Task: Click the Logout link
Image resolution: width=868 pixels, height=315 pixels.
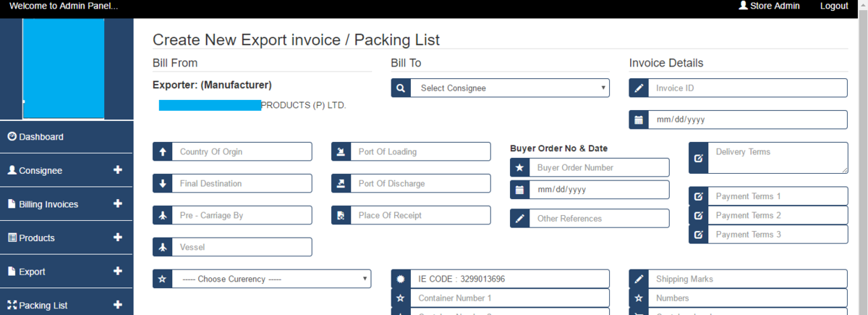Action: click(x=834, y=6)
